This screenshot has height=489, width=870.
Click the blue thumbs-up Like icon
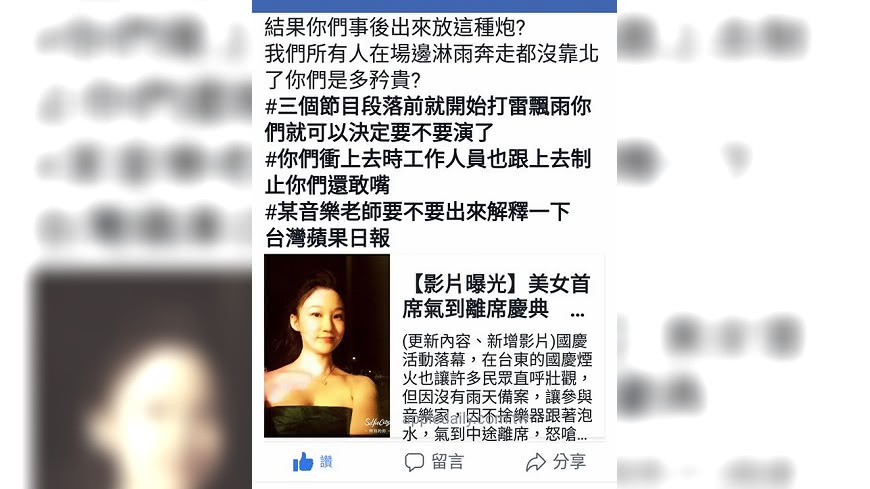click(303, 462)
